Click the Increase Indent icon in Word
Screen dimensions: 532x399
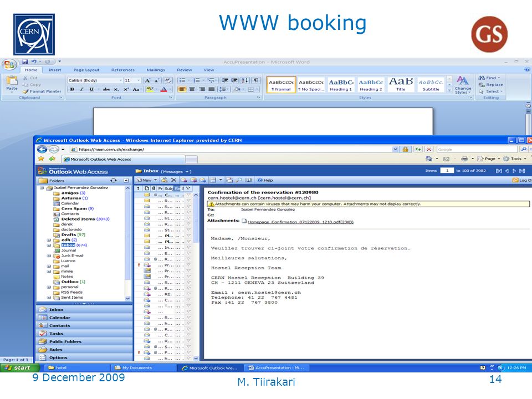pos(234,80)
